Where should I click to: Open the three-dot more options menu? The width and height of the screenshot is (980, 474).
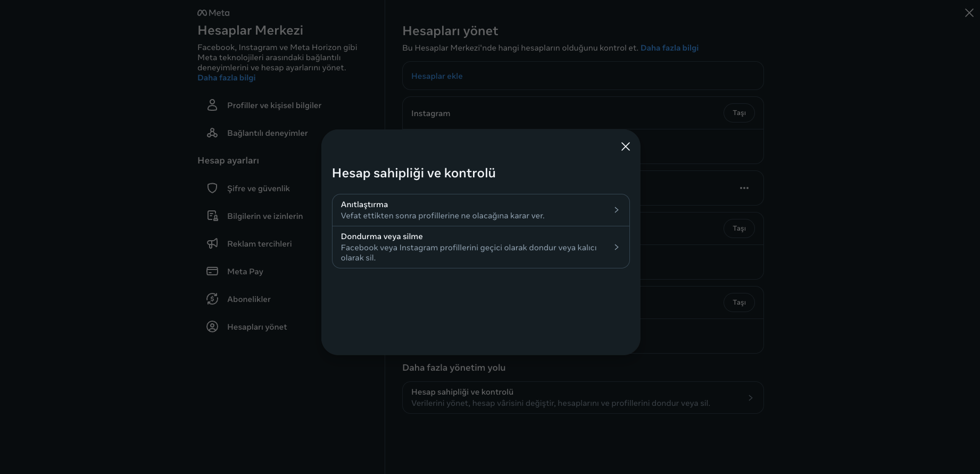(x=744, y=188)
